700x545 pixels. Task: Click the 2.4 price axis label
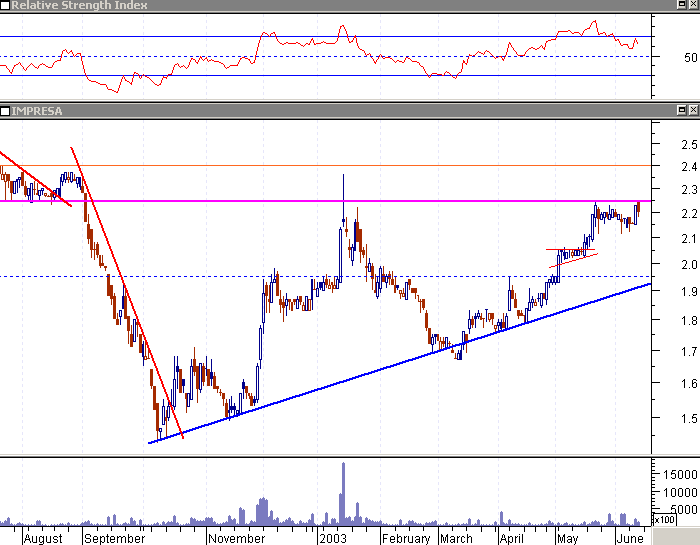click(689, 167)
